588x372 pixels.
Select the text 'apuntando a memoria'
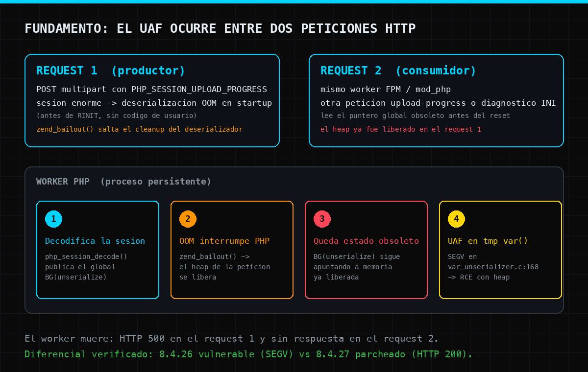353,267
